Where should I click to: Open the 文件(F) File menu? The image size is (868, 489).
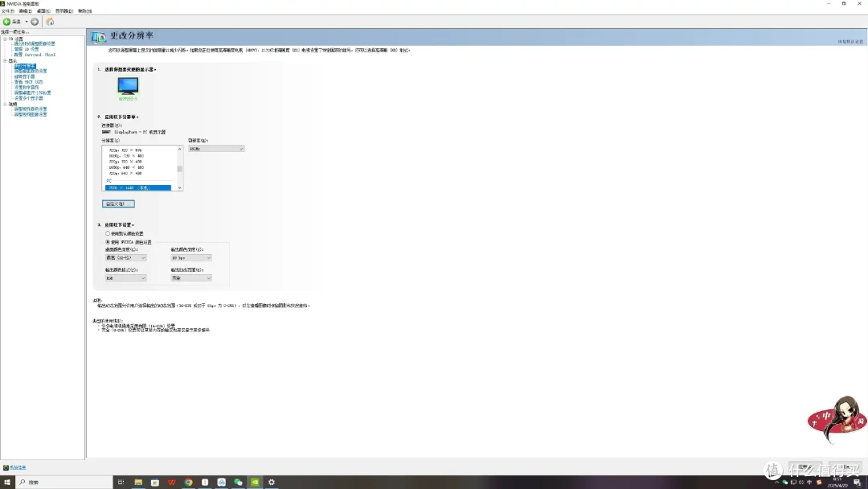[x=8, y=11]
